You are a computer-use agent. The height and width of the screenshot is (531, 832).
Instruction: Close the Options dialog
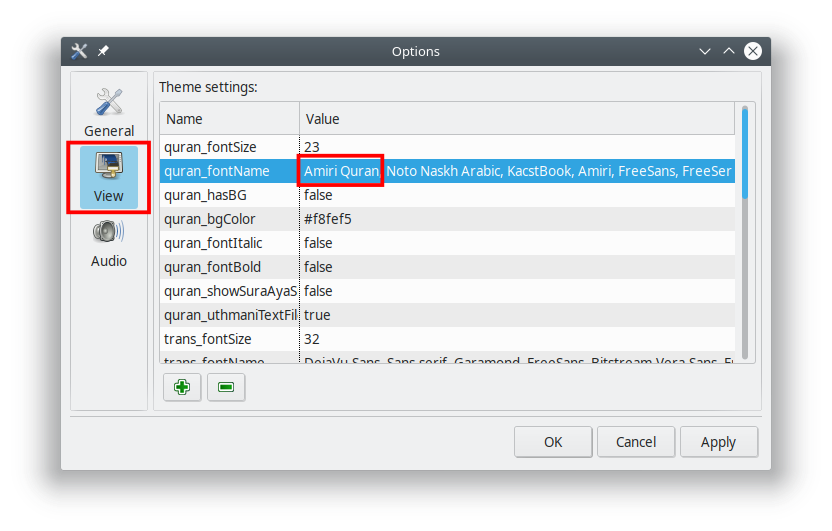[752, 51]
